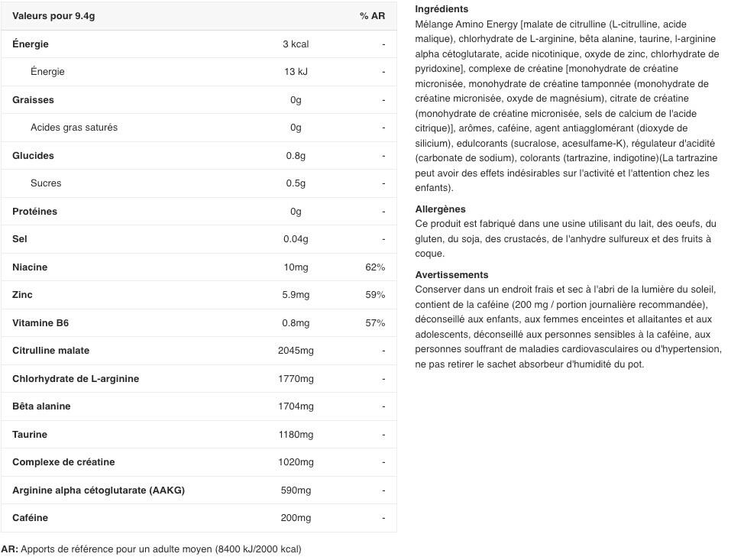Click the Caféine 200mg value
Viewport: 731px width, 560px height.
(x=296, y=518)
